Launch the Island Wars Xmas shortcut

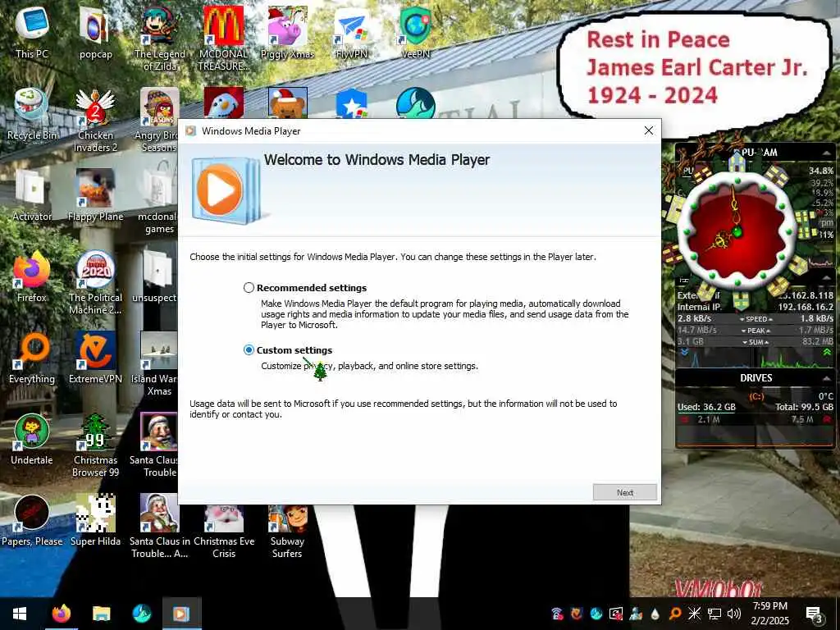pos(155,364)
